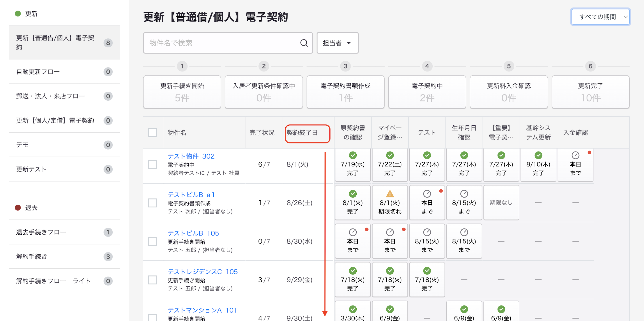The height and width of the screenshot is (321, 644).
Task: Click clock icon in テスト column for テストビルB 105
Action: tap(427, 232)
